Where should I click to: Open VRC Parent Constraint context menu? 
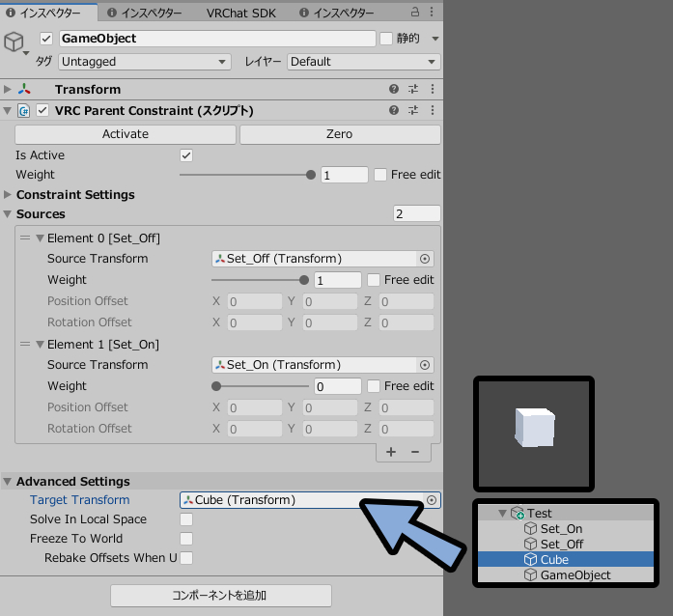(x=433, y=110)
